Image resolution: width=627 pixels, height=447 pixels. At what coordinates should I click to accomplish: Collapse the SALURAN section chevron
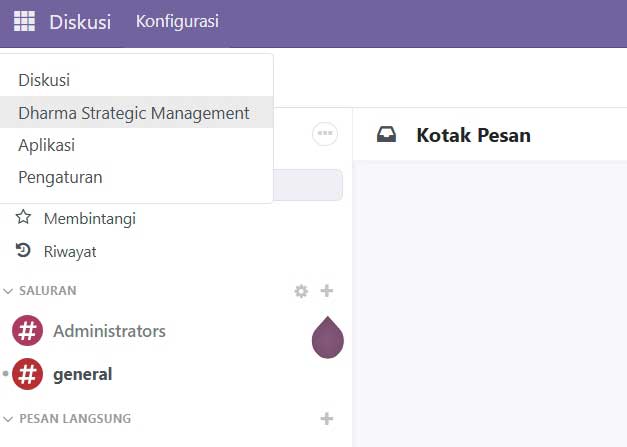(x=8, y=291)
